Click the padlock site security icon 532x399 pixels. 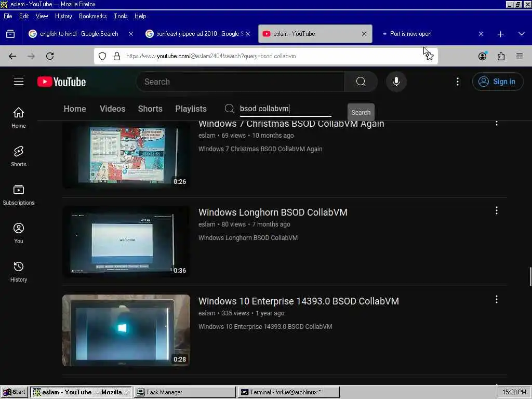click(x=117, y=56)
